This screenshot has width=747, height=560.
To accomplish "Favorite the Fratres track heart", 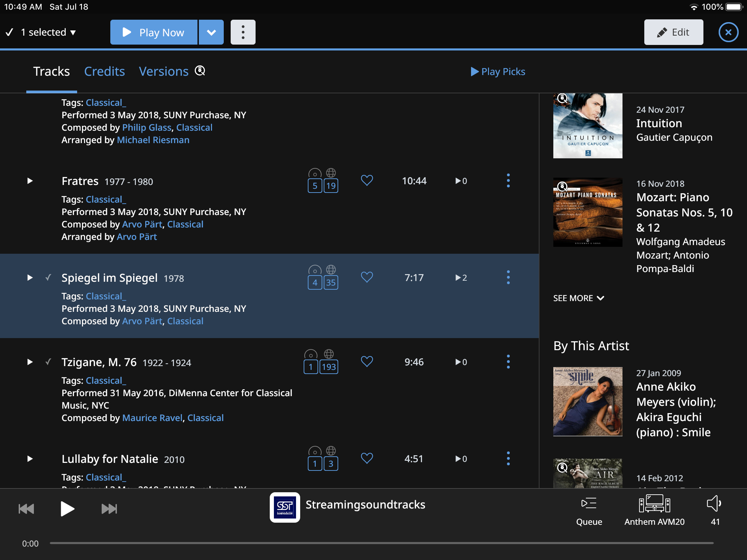I will (367, 180).
